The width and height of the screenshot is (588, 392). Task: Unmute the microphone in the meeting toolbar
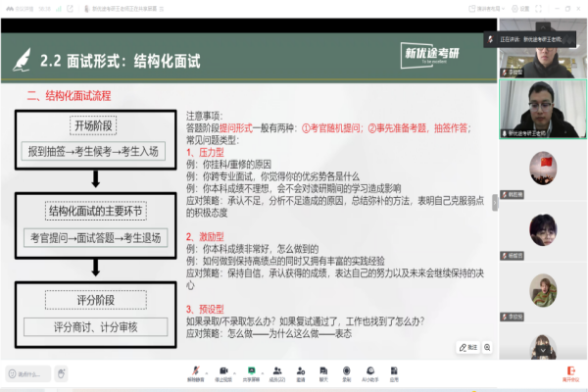click(194, 370)
